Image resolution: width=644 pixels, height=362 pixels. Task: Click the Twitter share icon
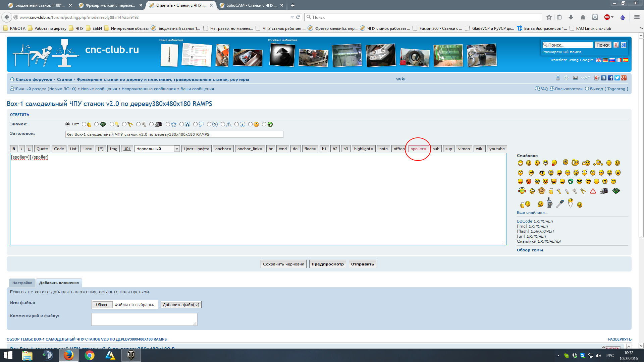coord(617,78)
